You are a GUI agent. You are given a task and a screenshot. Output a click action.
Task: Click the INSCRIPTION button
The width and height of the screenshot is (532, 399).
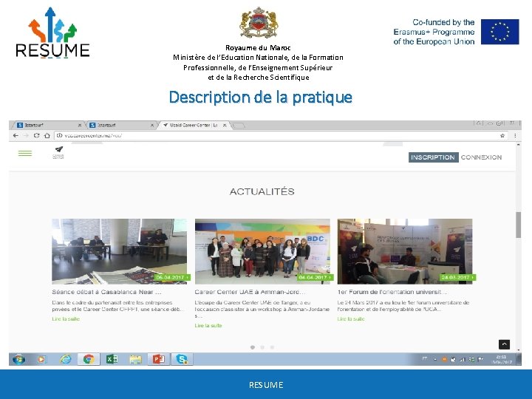pos(433,157)
